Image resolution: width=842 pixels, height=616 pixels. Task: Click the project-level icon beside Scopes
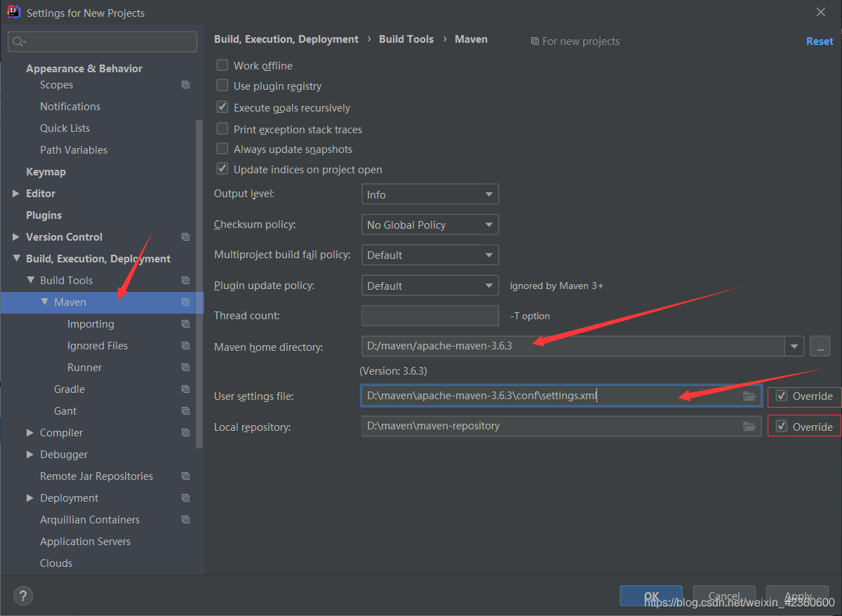(x=185, y=85)
